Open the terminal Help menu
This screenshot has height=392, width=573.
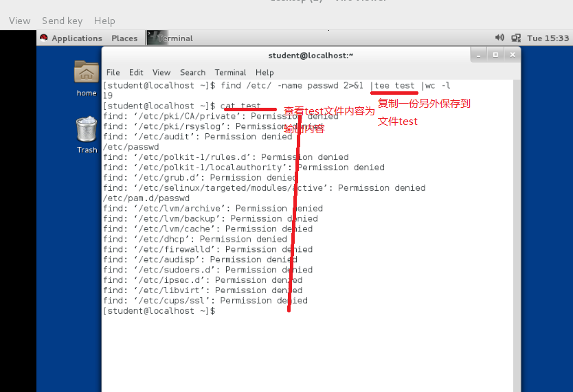265,72
